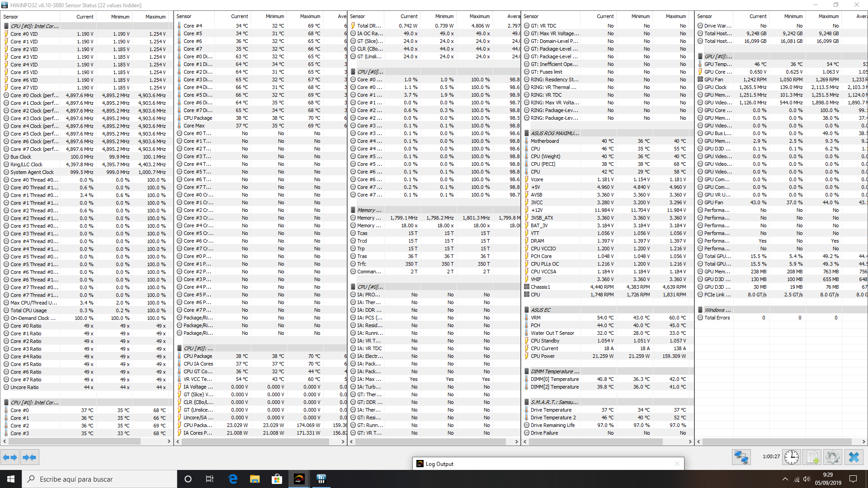
Task: Open the HWiNFO taskbar icon
Action: tap(321, 479)
